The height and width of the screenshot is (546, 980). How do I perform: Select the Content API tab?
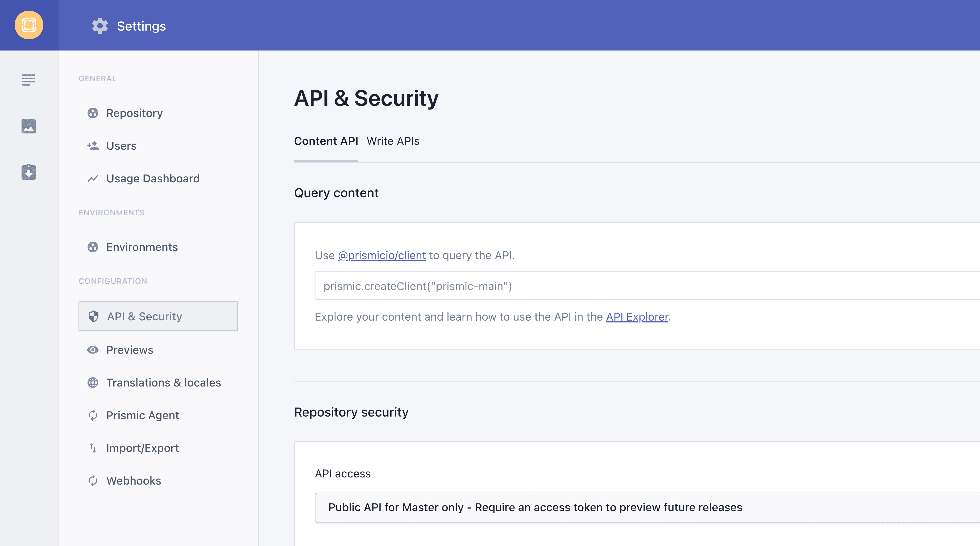pos(326,141)
